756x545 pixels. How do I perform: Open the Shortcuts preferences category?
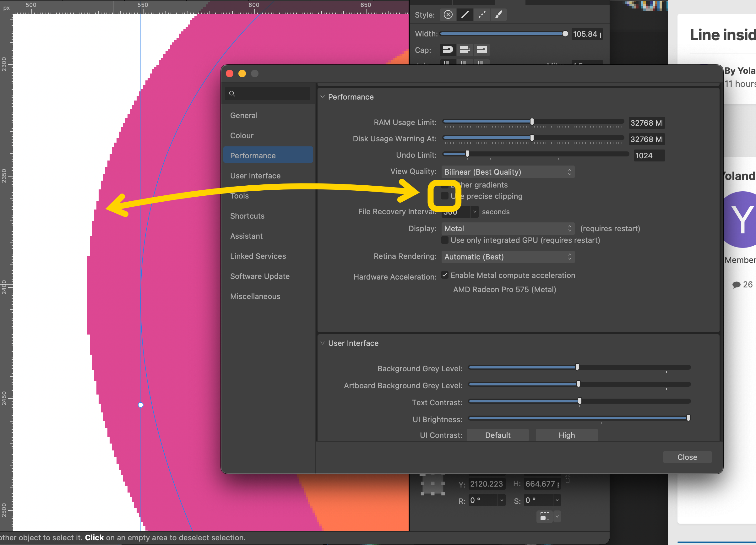pyautogui.click(x=247, y=216)
